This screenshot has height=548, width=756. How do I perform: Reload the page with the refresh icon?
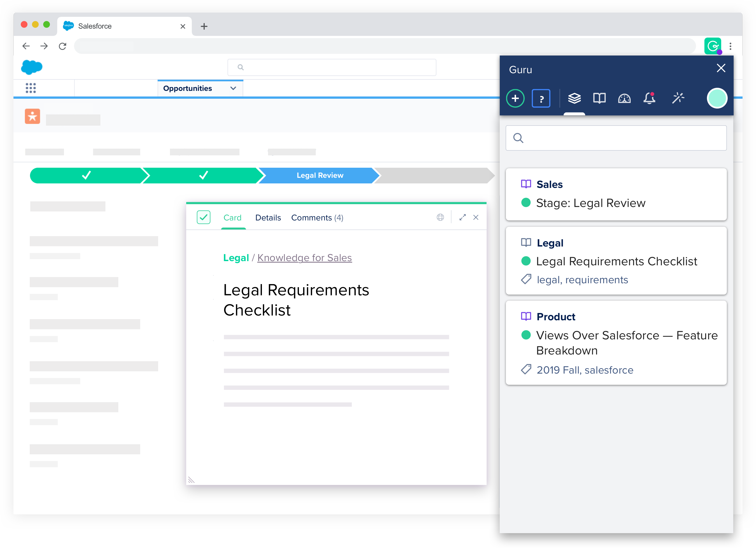click(x=62, y=46)
